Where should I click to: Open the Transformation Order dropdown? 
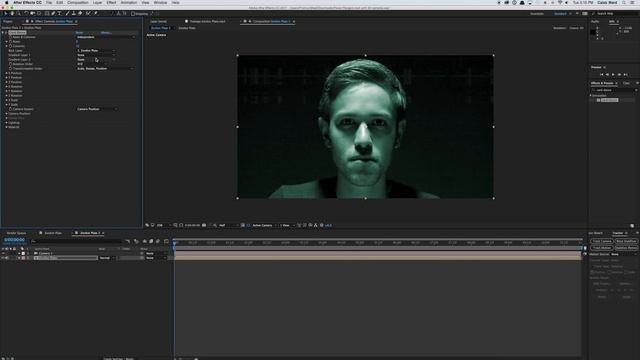pyautogui.click(x=105, y=69)
